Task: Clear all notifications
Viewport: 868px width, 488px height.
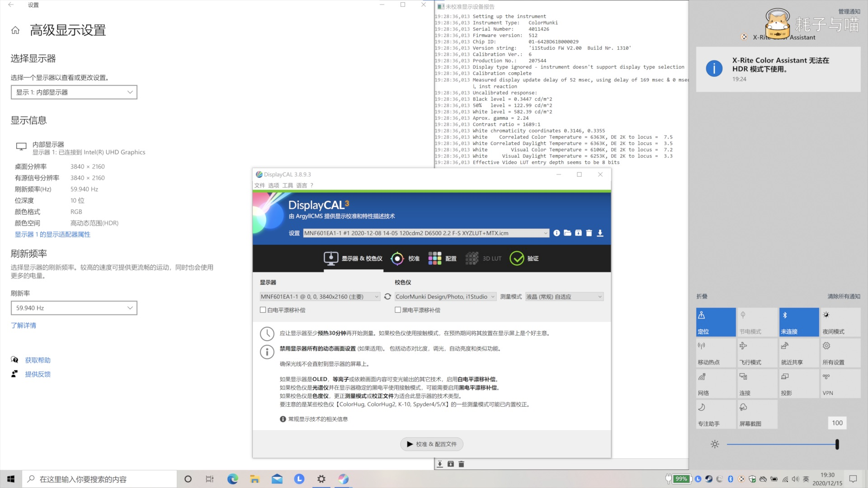Action: click(x=844, y=296)
